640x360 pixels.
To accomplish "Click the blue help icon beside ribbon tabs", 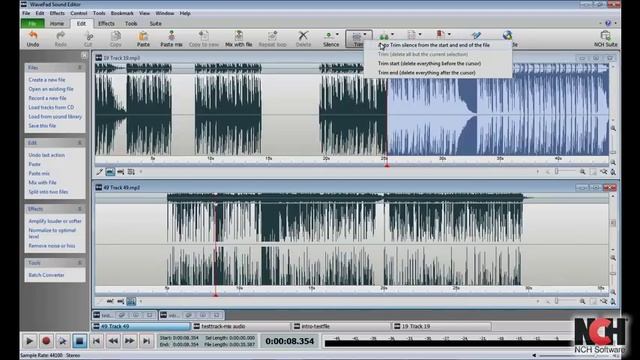I will 608,23.
